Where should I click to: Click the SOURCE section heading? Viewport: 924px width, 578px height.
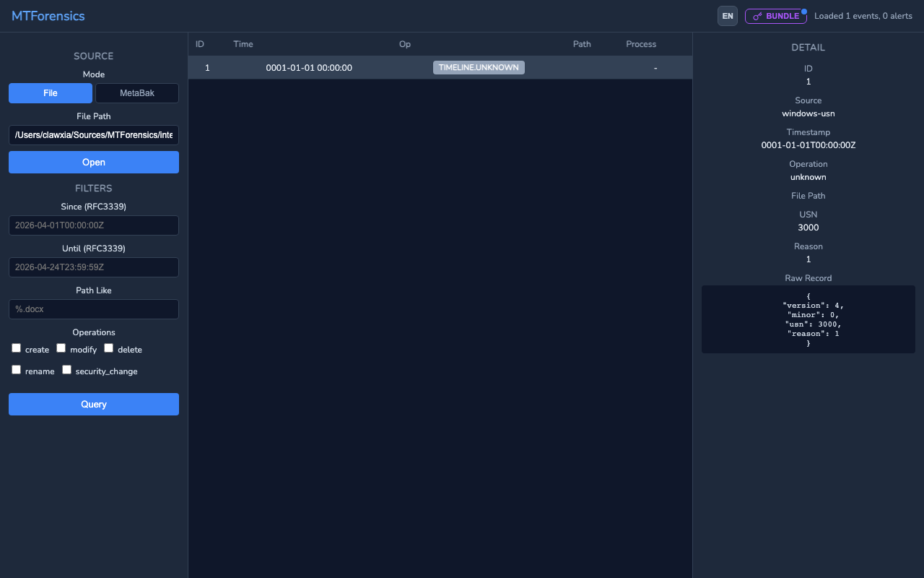coord(94,56)
